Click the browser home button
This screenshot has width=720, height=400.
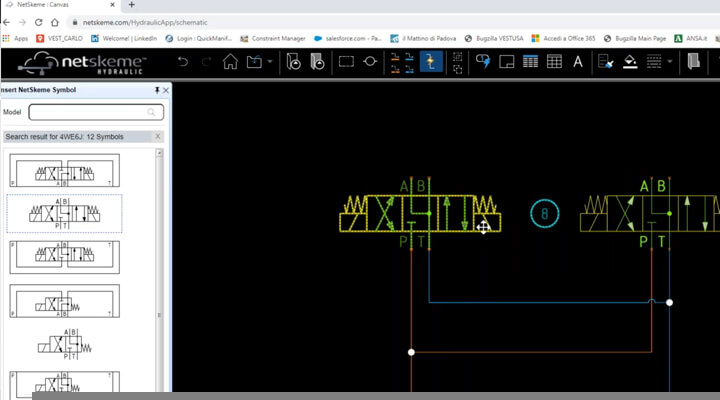click(55, 22)
